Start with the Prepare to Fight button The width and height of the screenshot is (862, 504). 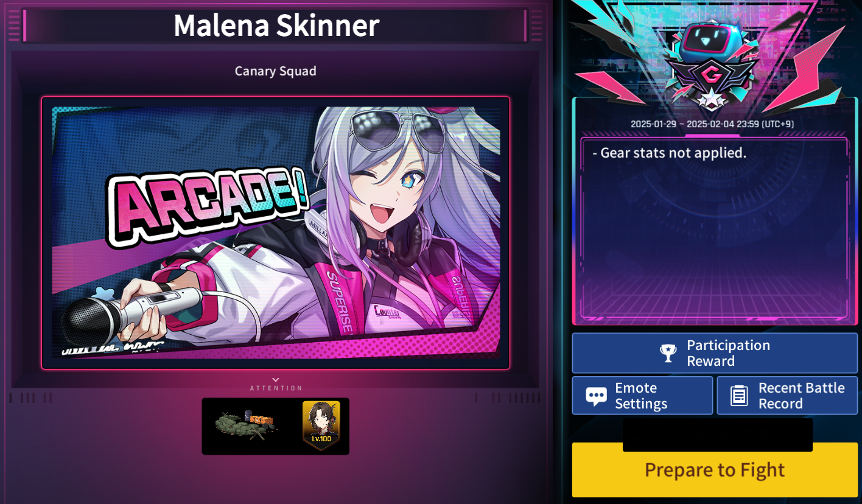(715, 470)
